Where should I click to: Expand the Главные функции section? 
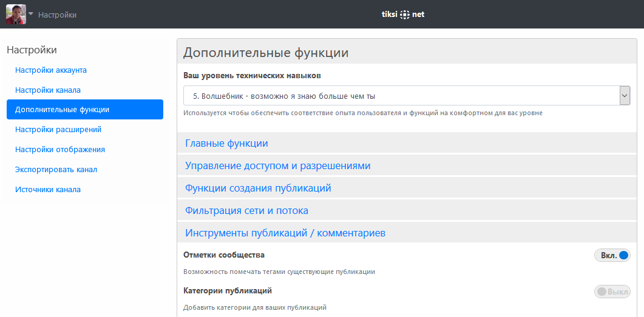[x=226, y=144]
